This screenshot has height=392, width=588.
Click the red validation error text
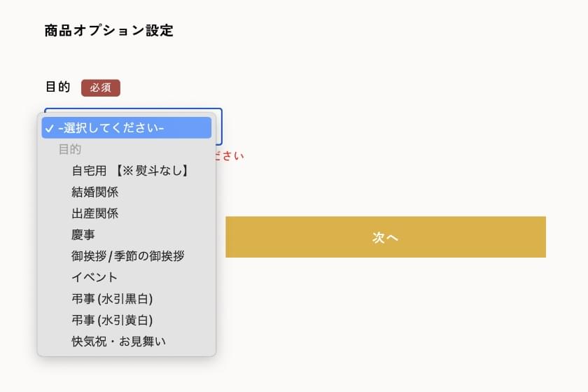230,155
